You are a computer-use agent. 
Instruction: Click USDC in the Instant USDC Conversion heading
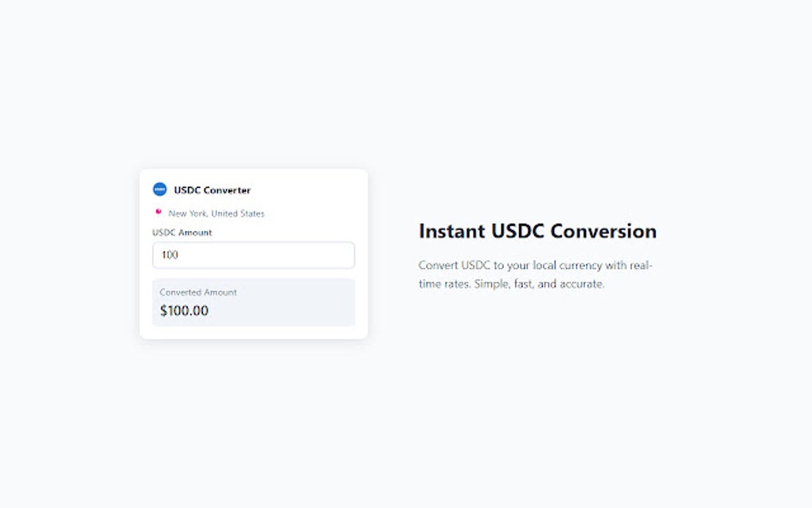pos(517,231)
